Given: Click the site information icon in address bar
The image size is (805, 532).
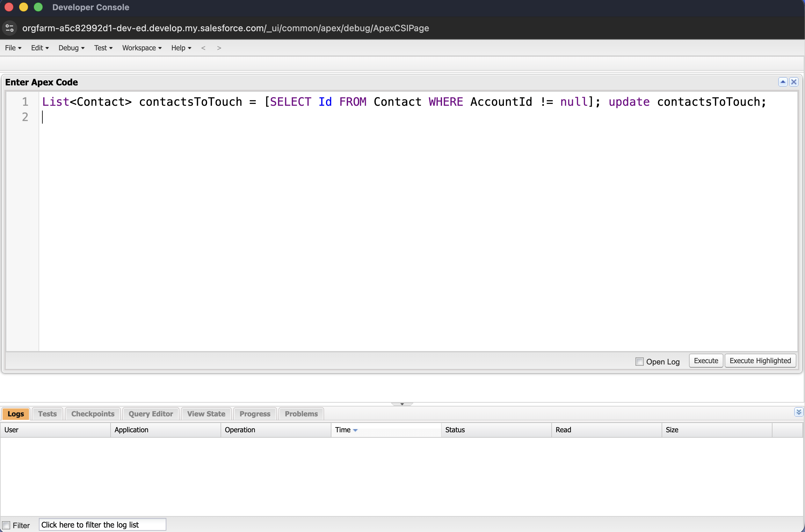Looking at the screenshot, I should (x=10, y=28).
